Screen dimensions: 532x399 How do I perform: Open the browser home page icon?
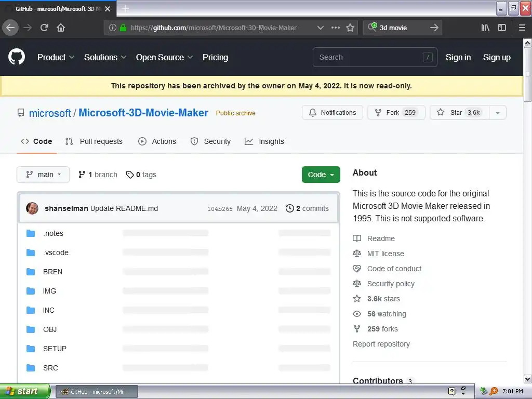pyautogui.click(x=61, y=28)
